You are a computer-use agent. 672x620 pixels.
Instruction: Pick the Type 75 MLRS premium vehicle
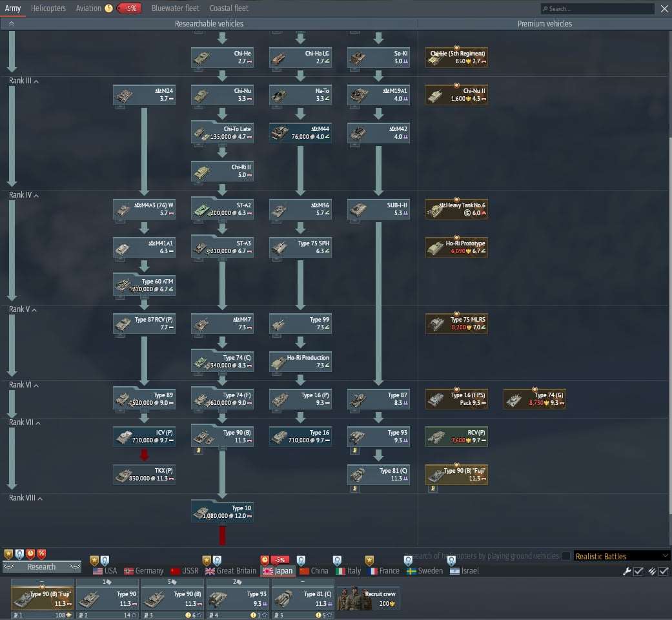456,324
